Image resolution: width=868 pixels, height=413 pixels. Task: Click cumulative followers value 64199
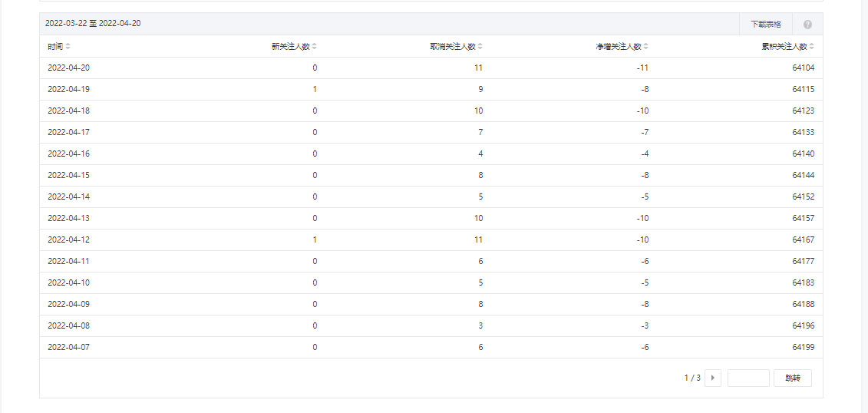[x=803, y=347]
